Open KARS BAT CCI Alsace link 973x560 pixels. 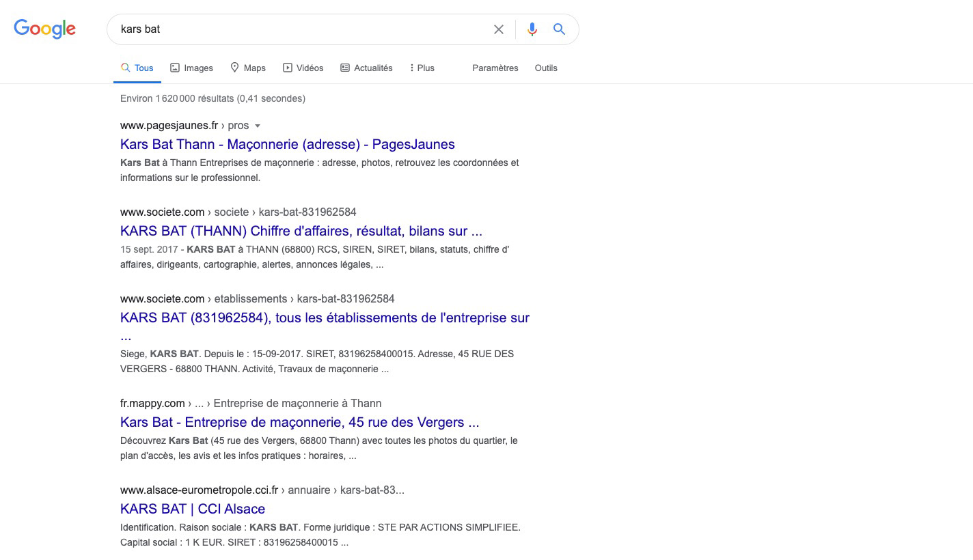tap(192, 509)
